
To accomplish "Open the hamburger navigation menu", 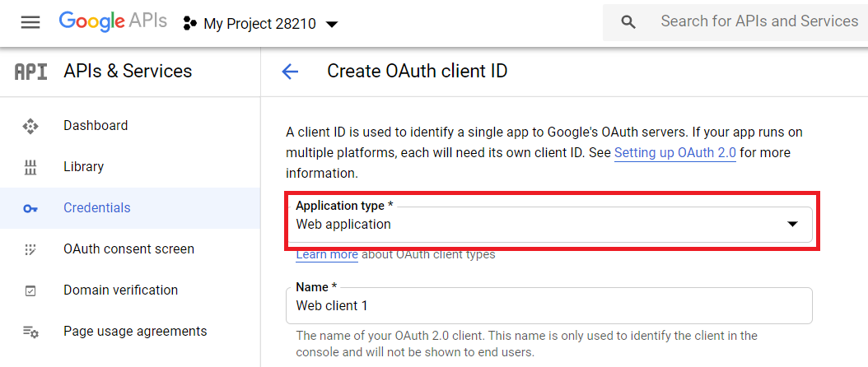I will (x=30, y=23).
